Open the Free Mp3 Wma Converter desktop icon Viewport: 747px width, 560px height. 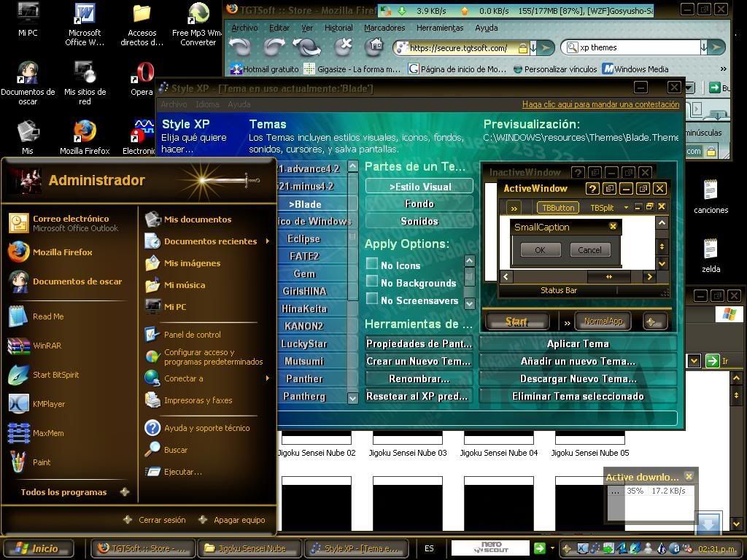198,24
